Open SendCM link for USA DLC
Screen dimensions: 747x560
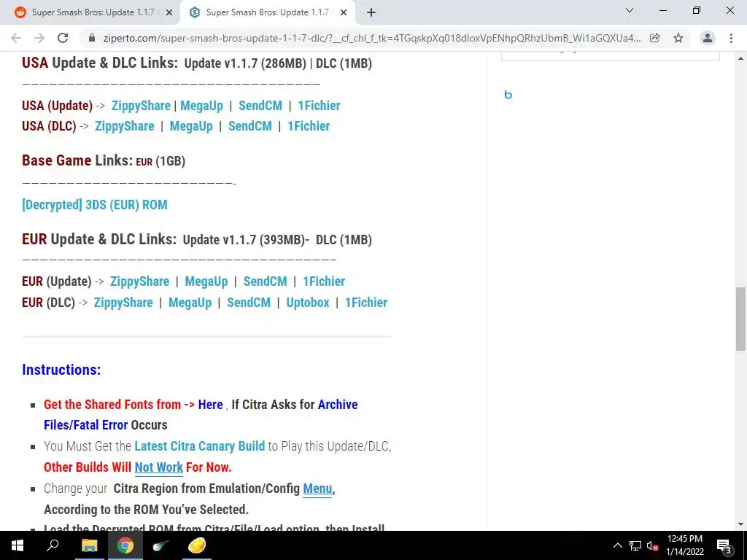click(250, 126)
